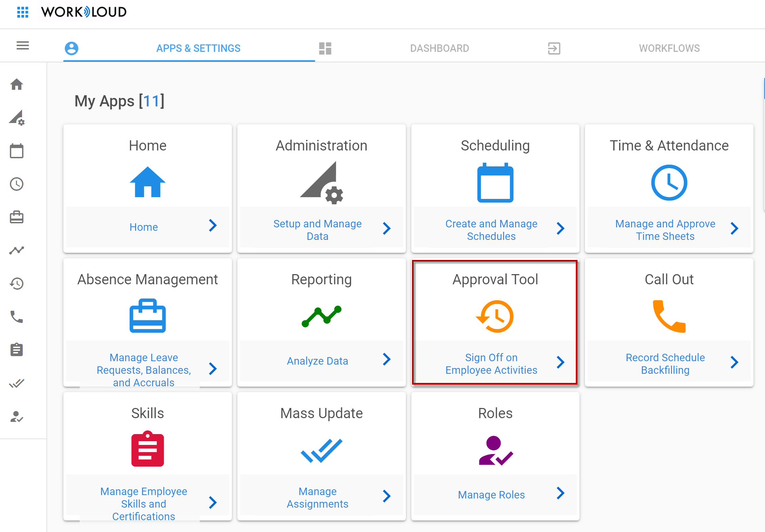Switch to the Workflows tab
The image size is (765, 532).
pos(669,48)
